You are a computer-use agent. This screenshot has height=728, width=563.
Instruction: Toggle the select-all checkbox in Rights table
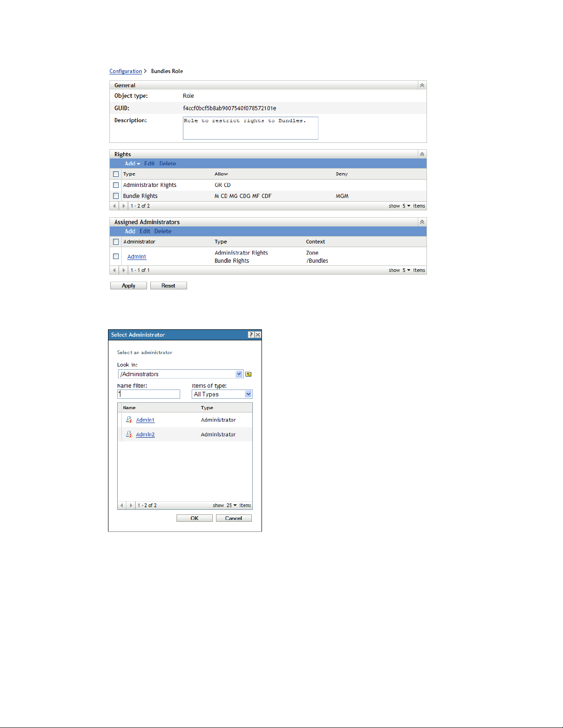(116, 174)
